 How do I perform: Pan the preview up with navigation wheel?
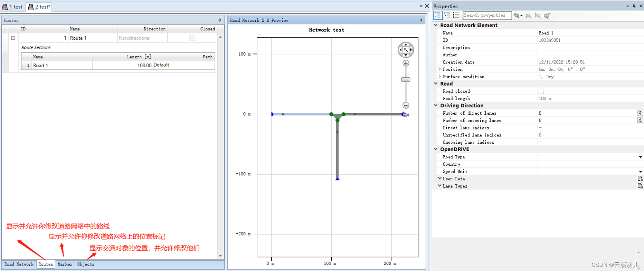(x=406, y=44)
